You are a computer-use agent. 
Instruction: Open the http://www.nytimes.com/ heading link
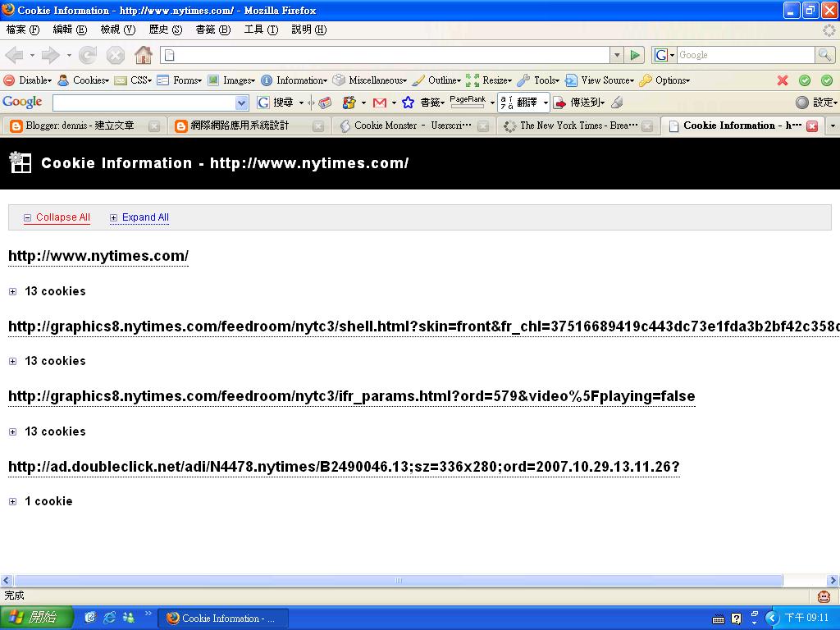pyautogui.click(x=98, y=256)
